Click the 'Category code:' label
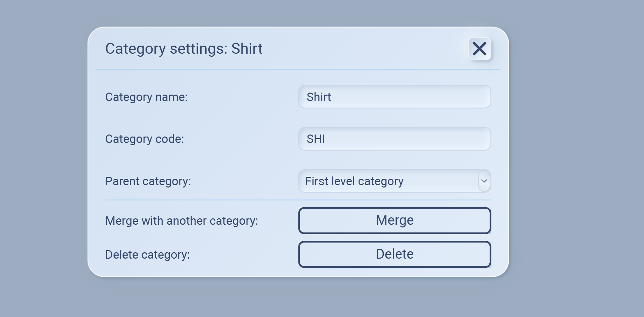Screen dimensions: 644x317 (145, 139)
